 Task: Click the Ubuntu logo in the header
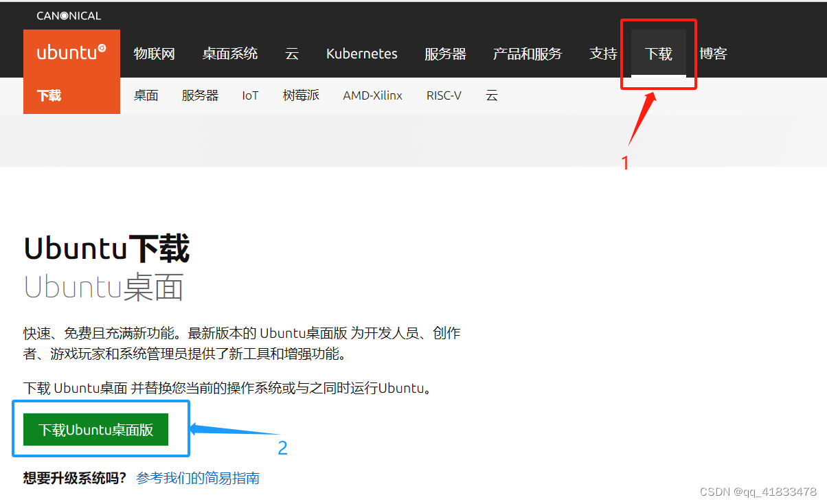coord(71,53)
